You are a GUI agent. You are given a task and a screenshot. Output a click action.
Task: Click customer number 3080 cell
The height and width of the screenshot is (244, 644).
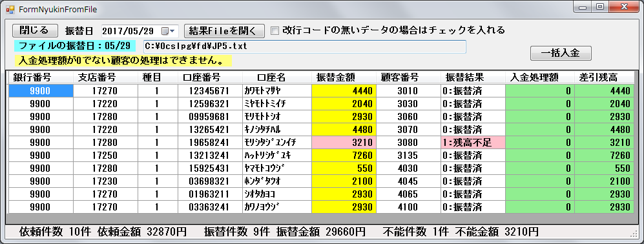tap(409, 143)
